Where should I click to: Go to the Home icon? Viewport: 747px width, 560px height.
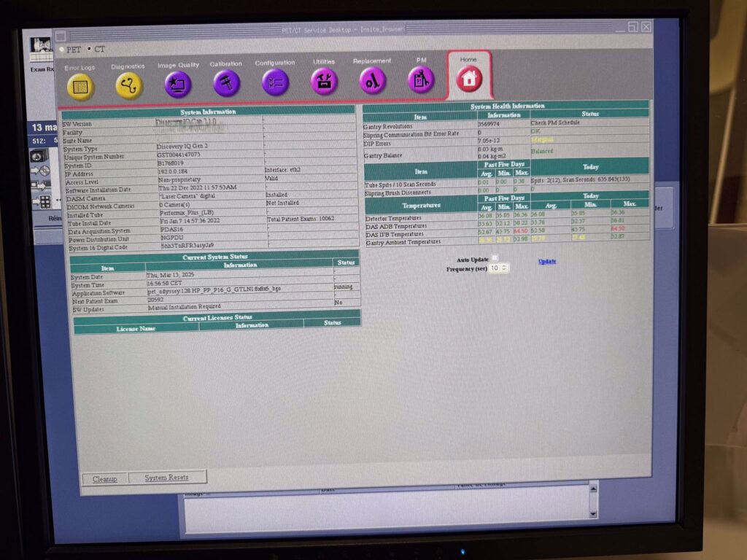pos(469,78)
